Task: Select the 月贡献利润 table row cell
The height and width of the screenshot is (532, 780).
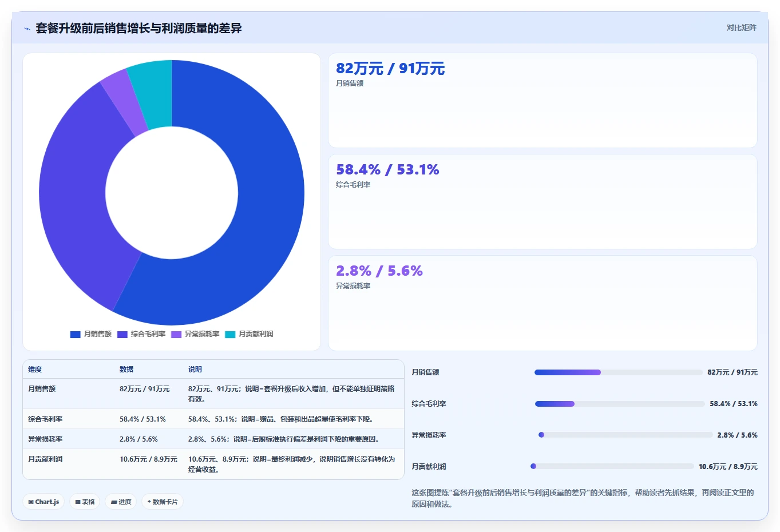Action: click(x=45, y=459)
